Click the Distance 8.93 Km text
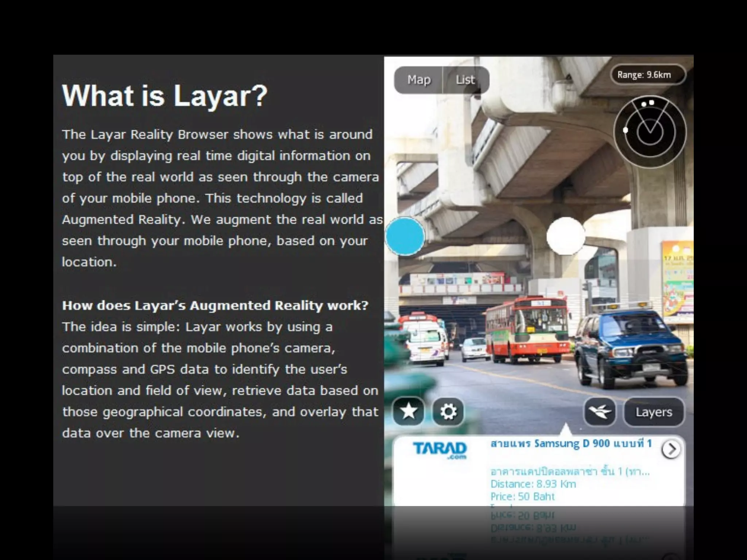 533,484
